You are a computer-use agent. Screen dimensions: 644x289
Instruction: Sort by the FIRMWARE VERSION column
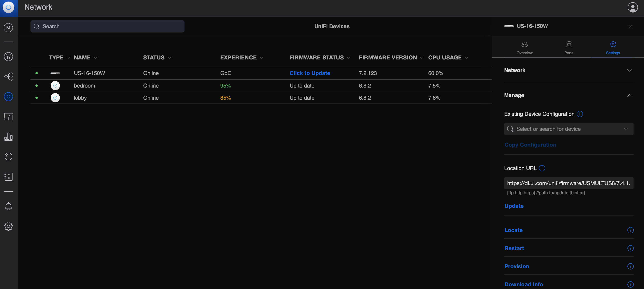pos(391,58)
